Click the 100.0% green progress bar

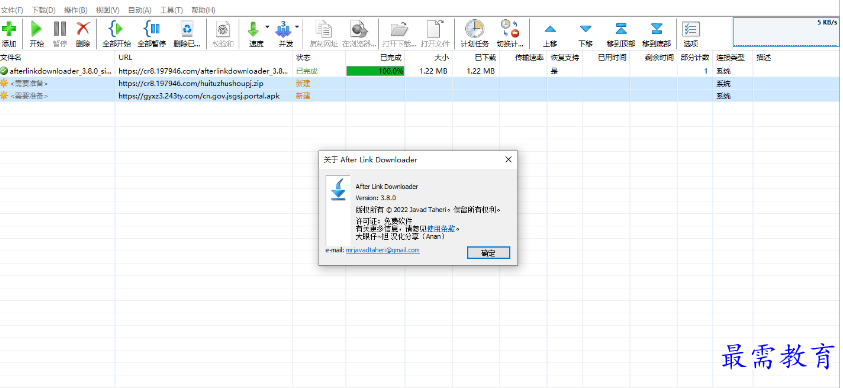375,71
